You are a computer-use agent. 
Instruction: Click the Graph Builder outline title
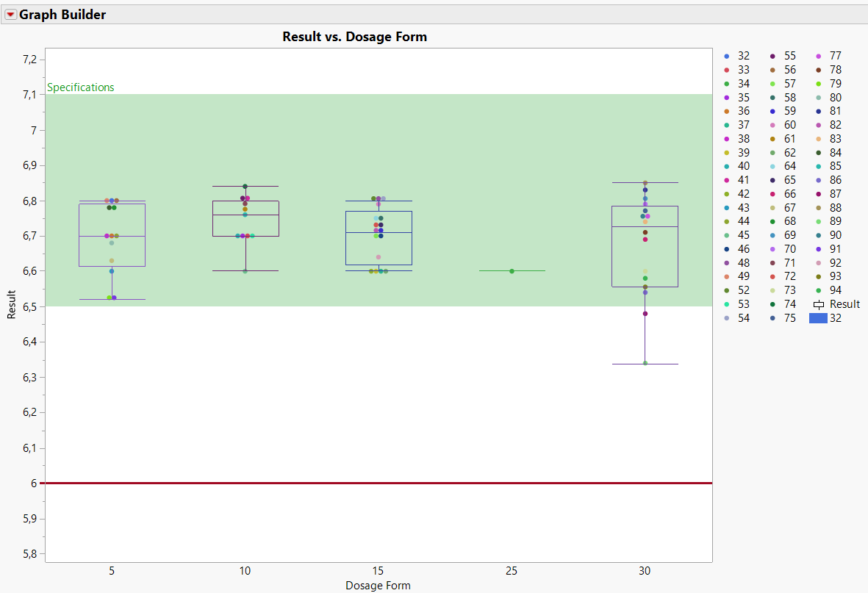[62, 15]
